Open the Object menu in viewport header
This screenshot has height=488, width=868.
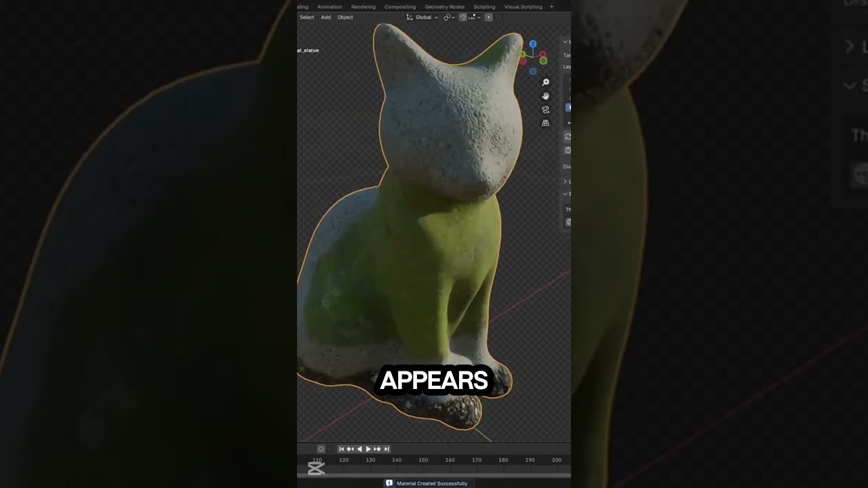(x=345, y=17)
